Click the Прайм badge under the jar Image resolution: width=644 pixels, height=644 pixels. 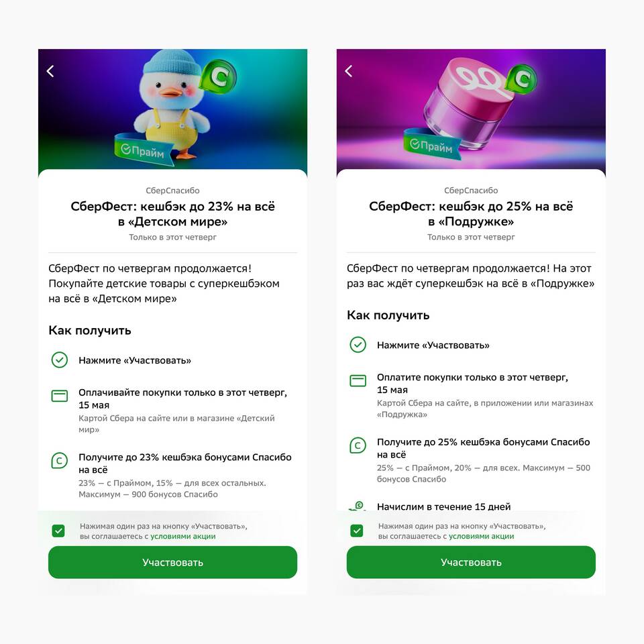pos(433,145)
